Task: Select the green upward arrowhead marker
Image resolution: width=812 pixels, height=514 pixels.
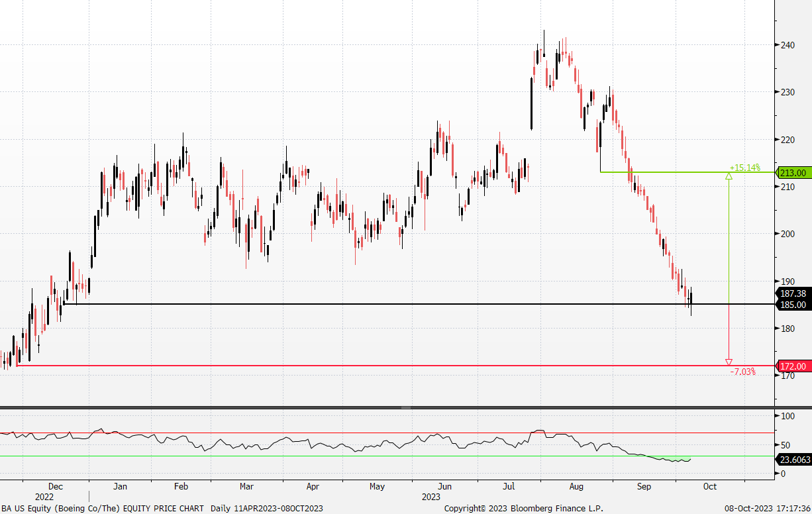Action: click(729, 176)
